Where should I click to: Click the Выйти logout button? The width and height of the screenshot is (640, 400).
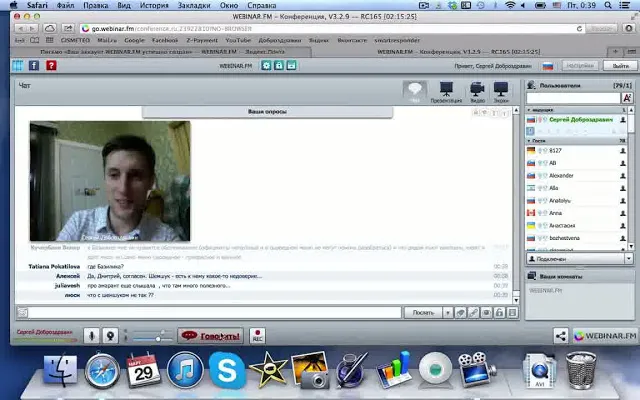pyautogui.click(x=620, y=66)
